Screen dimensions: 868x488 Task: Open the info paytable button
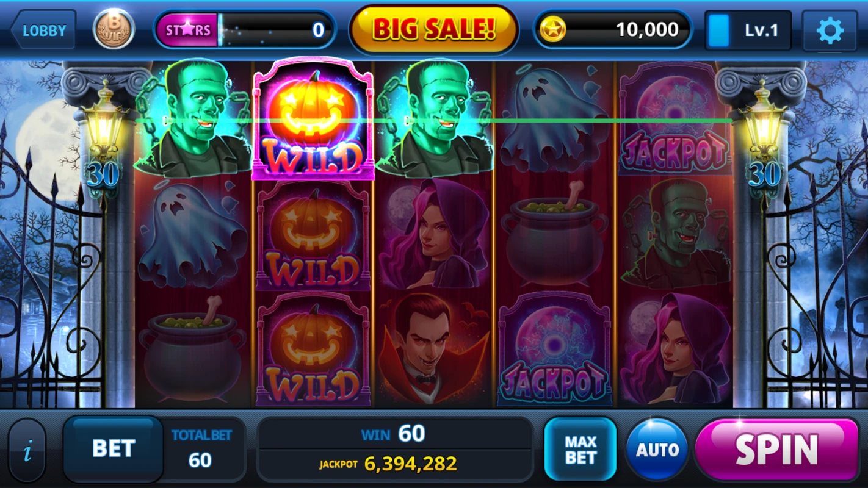pyautogui.click(x=27, y=451)
